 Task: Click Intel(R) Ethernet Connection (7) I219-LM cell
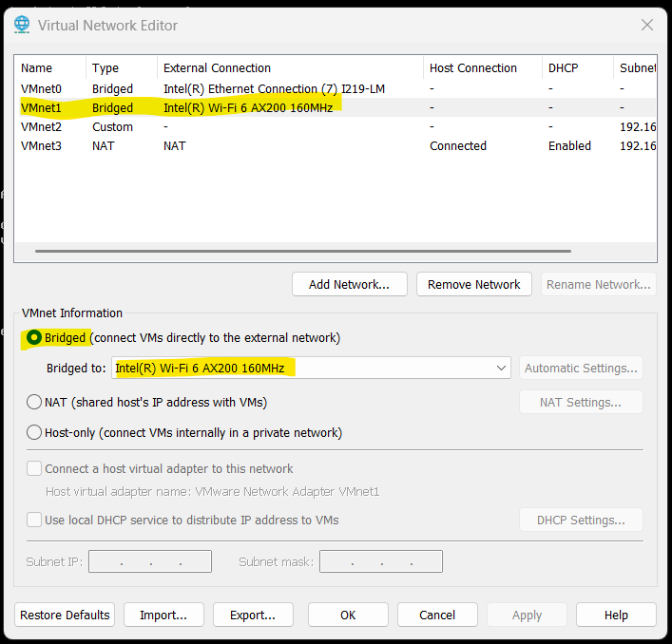pyautogui.click(x=275, y=88)
